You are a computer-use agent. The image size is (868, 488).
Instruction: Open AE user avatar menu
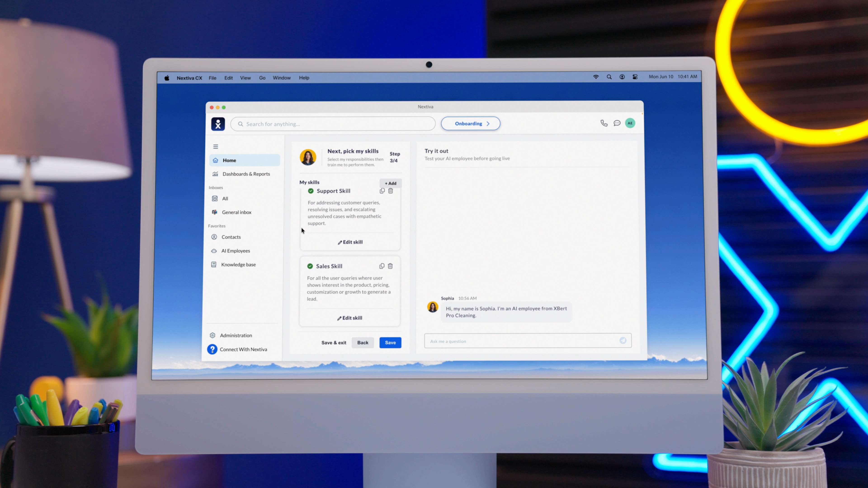click(x=630, y=123)
